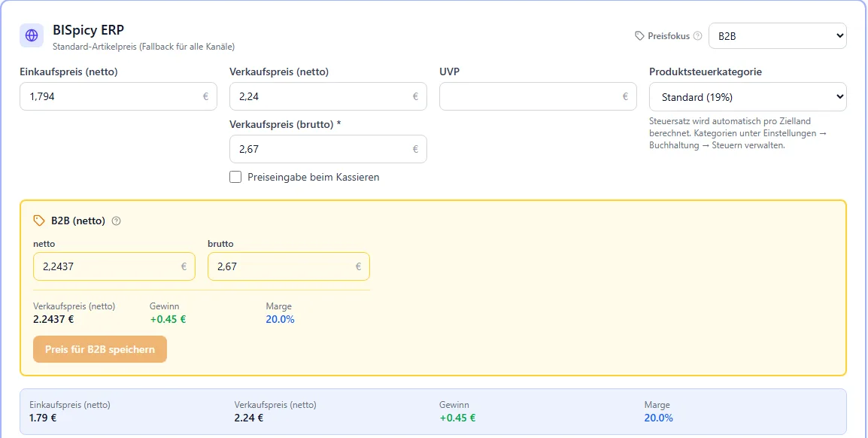Select the empty UVP input field
The width and height of the screenshot is (868, 438).
[538, 96]
